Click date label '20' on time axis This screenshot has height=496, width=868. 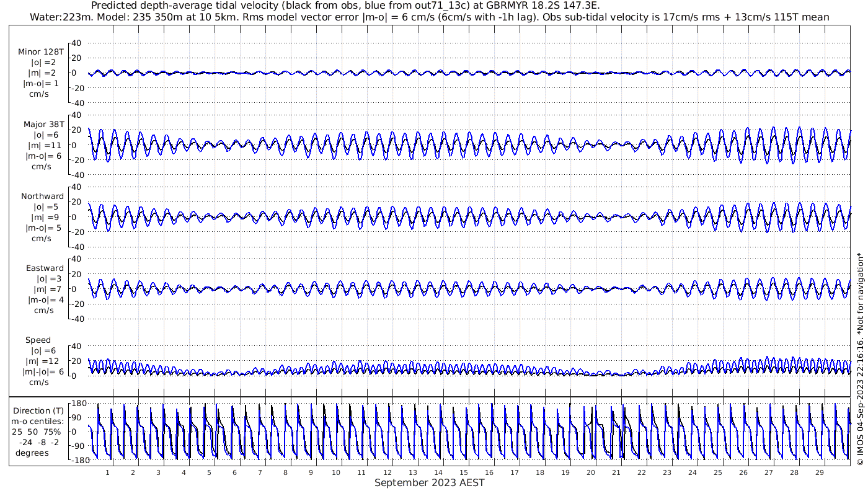point(590,472)
